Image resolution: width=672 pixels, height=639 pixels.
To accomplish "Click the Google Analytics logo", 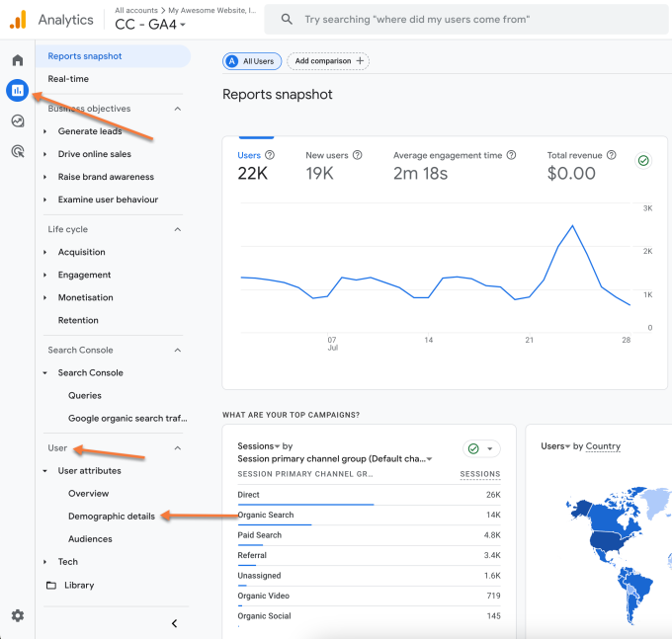I will point(18,20).
